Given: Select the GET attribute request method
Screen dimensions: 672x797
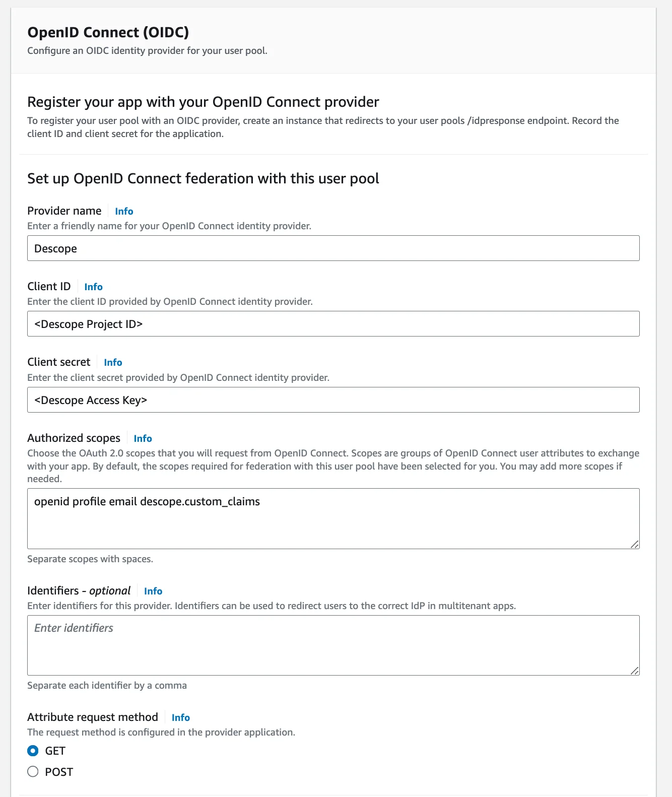Looking at the screenshot, I should pyautogui.click(x=33, y=751).
